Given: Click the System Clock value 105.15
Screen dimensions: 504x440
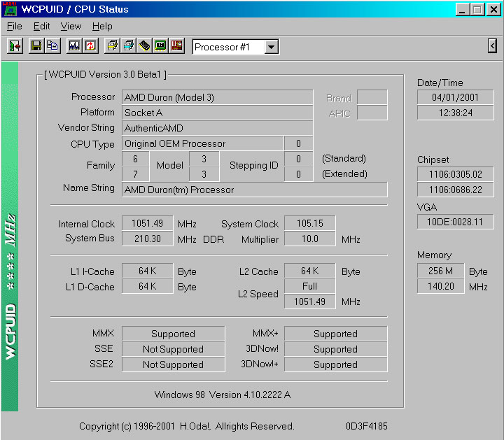Looking at the screenshot, I should click(x=310, y=223).
